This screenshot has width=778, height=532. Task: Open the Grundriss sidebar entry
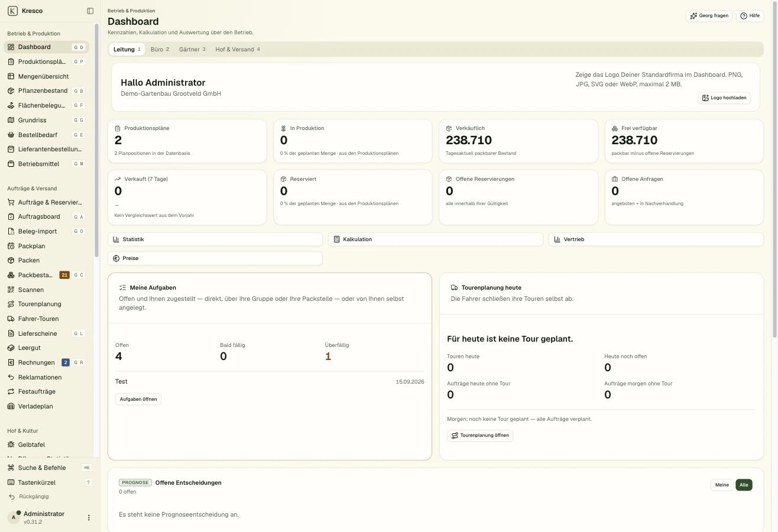46,120
